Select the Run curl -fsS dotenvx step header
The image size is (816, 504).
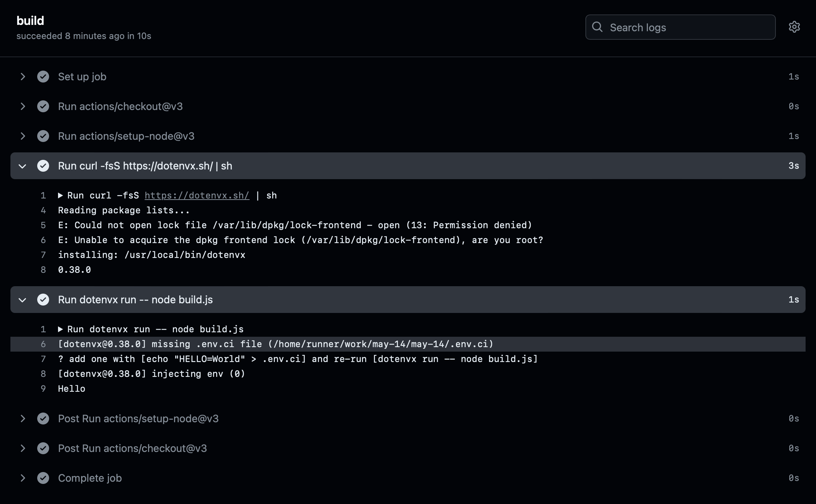[145, 166]
